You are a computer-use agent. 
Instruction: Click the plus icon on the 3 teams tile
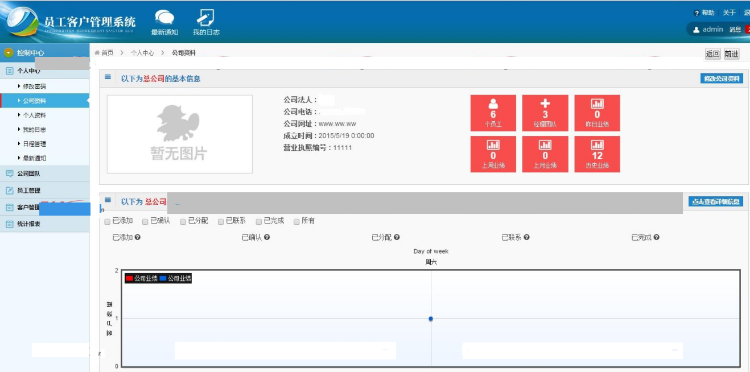point(545,104)
